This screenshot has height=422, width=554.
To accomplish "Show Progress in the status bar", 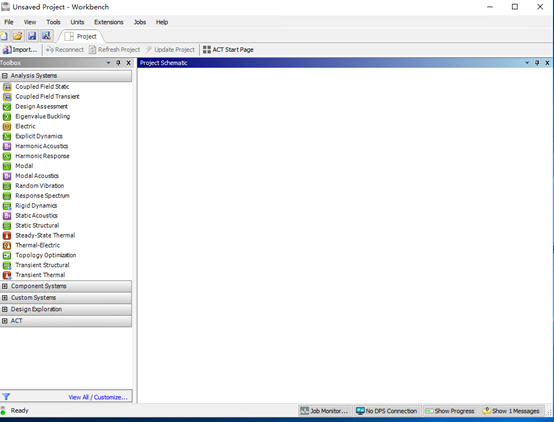I will [450, 411].
